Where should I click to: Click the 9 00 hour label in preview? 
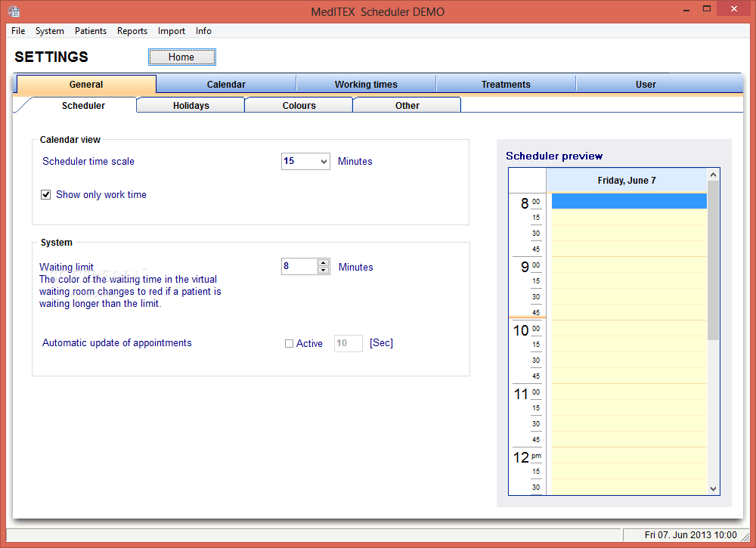click(x=531, y=266)
